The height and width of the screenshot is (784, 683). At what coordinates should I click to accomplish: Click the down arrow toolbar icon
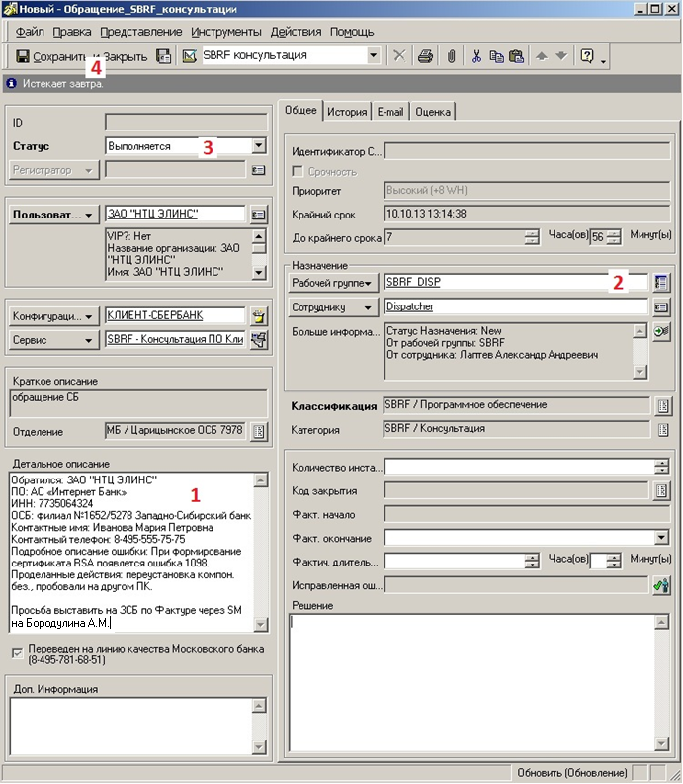pyautogui.click(x=562, y=56)
